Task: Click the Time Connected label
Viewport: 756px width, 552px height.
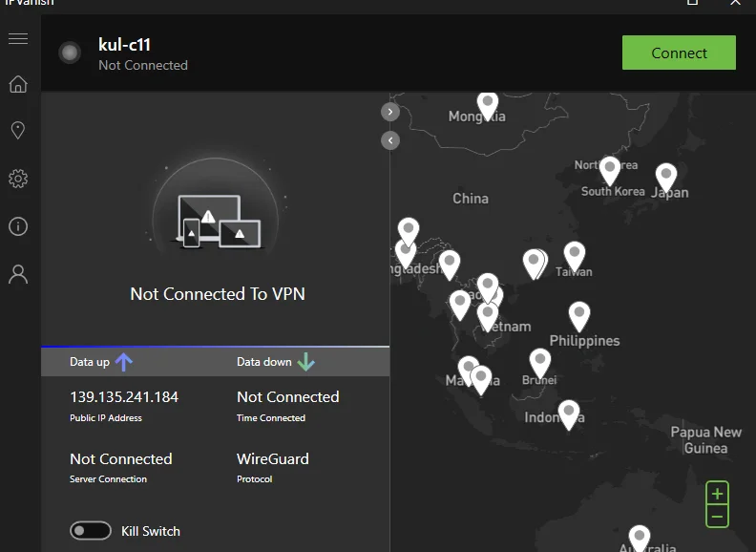Action: [x=270, y=418]
